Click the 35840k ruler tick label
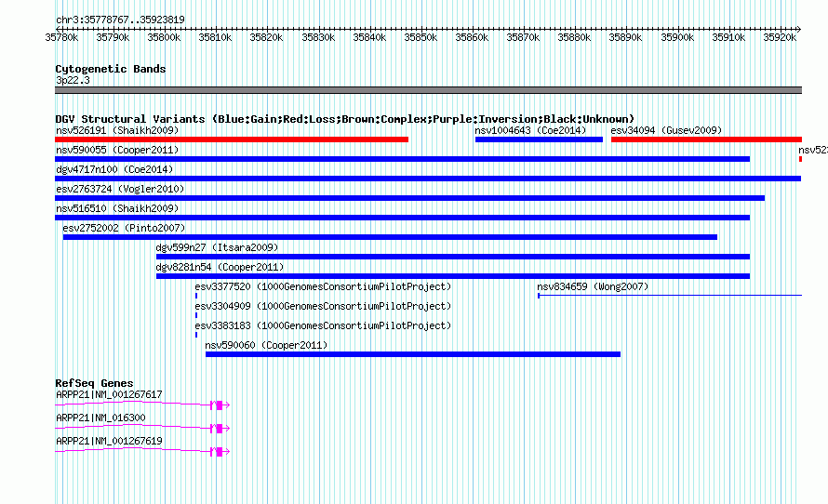Image resolution: width=828 pixels, height=504 pixels. pyautogui.click(x=369, y=37)
